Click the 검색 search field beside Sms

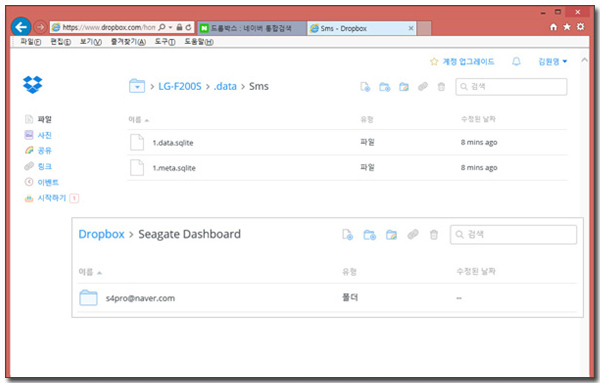pyautogui.click(x=511, y=87)
